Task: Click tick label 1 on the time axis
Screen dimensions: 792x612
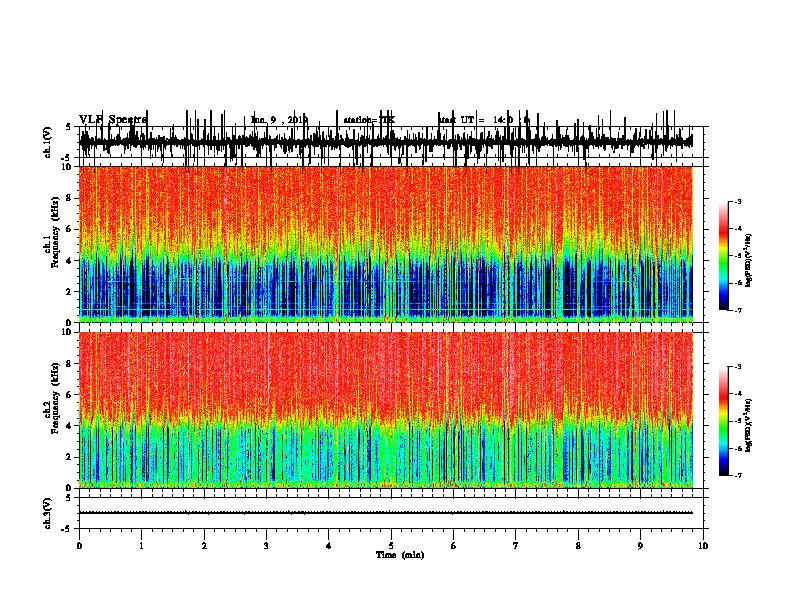Action: tap(141, 546)
